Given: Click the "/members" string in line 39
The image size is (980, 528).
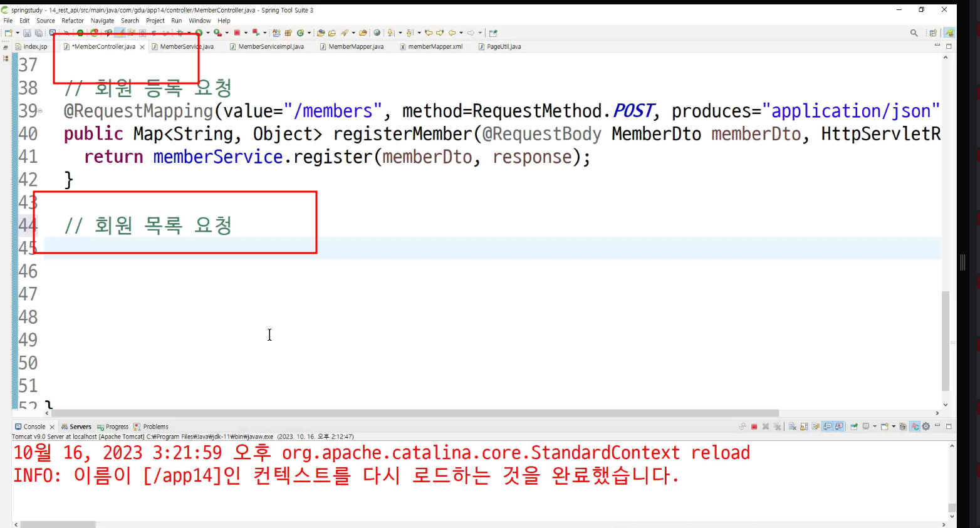Looking at the screenshot, I should coord(333,111).
